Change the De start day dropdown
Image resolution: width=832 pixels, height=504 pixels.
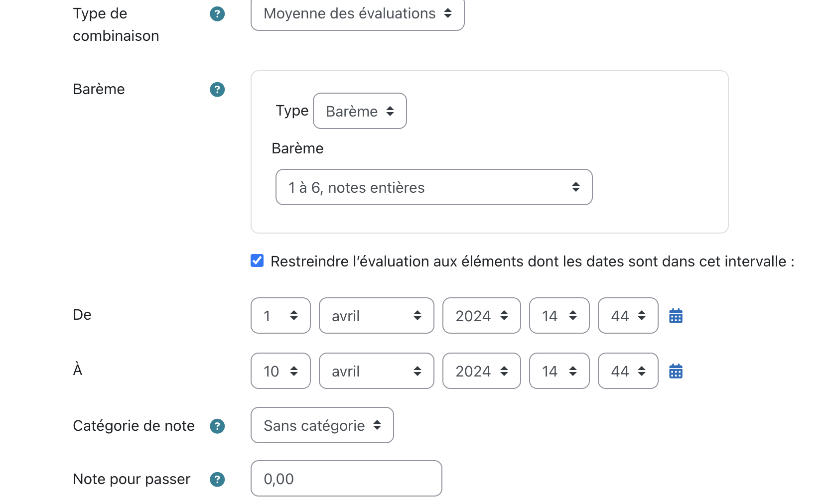point(280,316)
